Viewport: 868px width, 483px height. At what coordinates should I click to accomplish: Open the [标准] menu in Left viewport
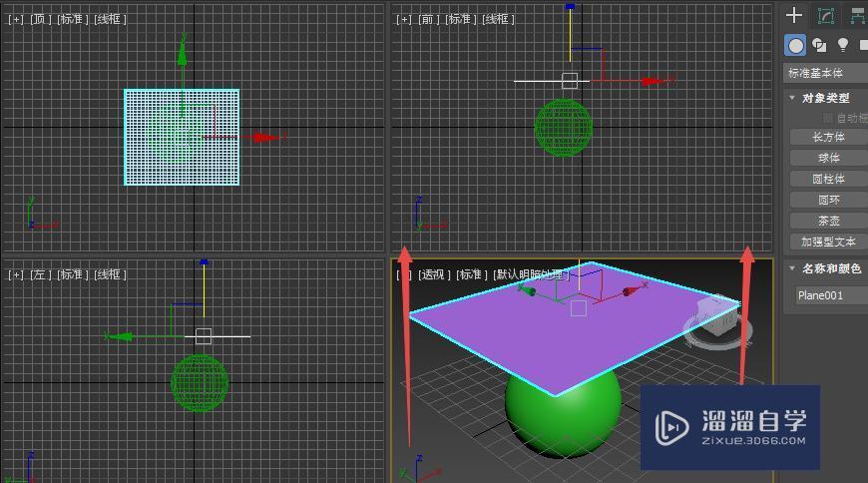[x=73, y=274]
